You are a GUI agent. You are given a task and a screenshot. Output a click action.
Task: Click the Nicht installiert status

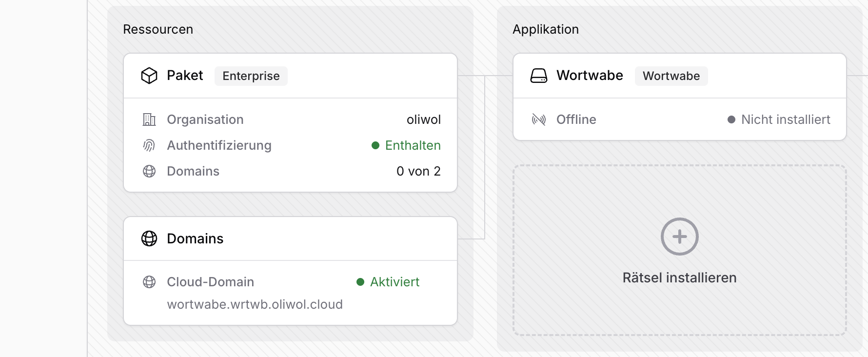click(779, 119)
